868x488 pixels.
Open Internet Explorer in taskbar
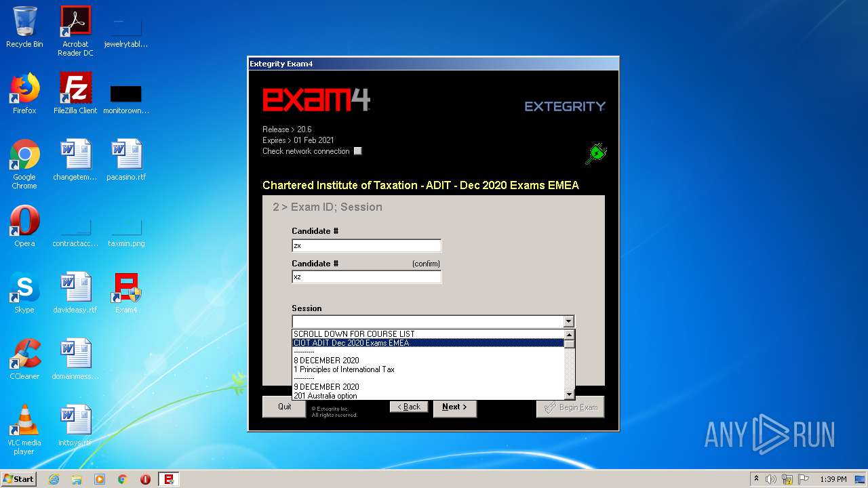54,479
